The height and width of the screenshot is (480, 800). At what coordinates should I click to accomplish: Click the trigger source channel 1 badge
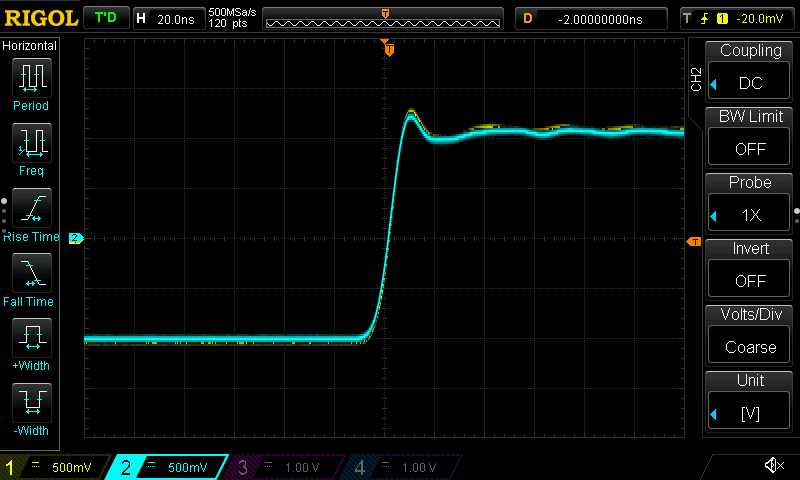pos(722,19)
